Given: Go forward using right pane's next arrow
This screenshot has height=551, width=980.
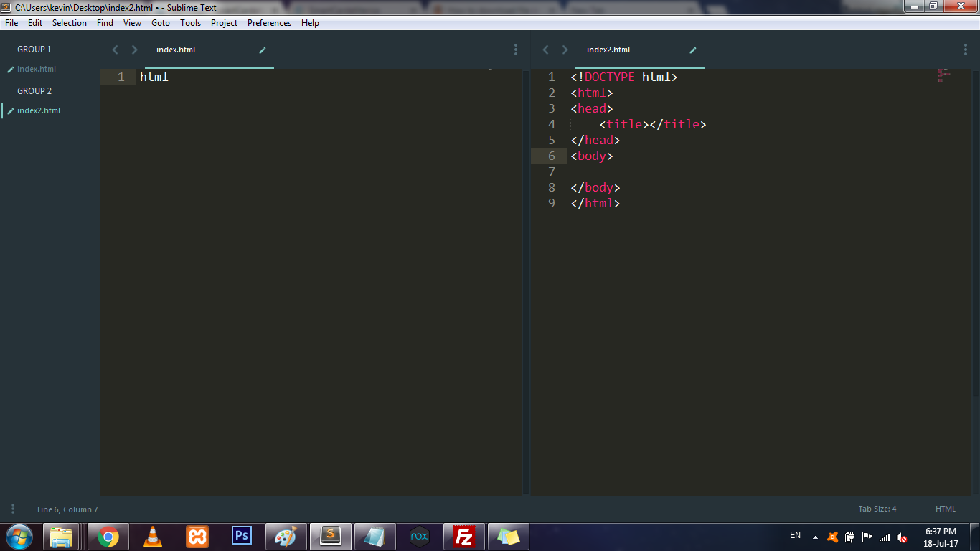Looking at the screenshot, I should [565, 50].
